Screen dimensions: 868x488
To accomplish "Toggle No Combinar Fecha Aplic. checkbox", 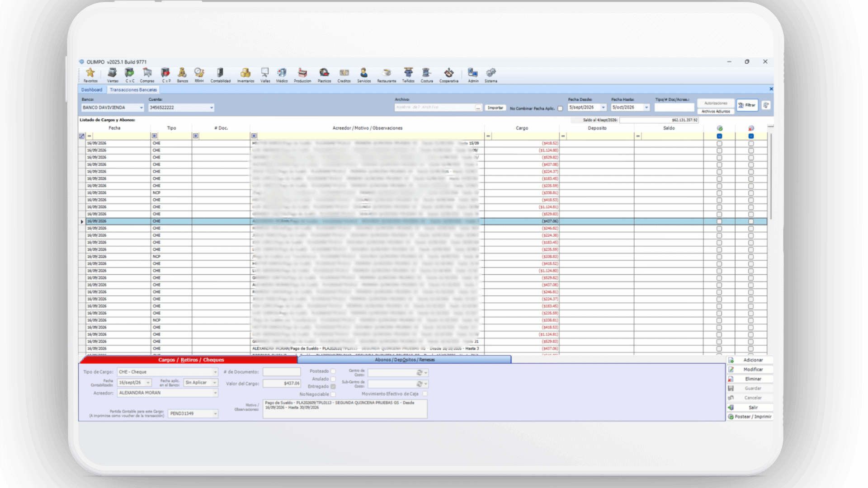I will tap(560, 108).
